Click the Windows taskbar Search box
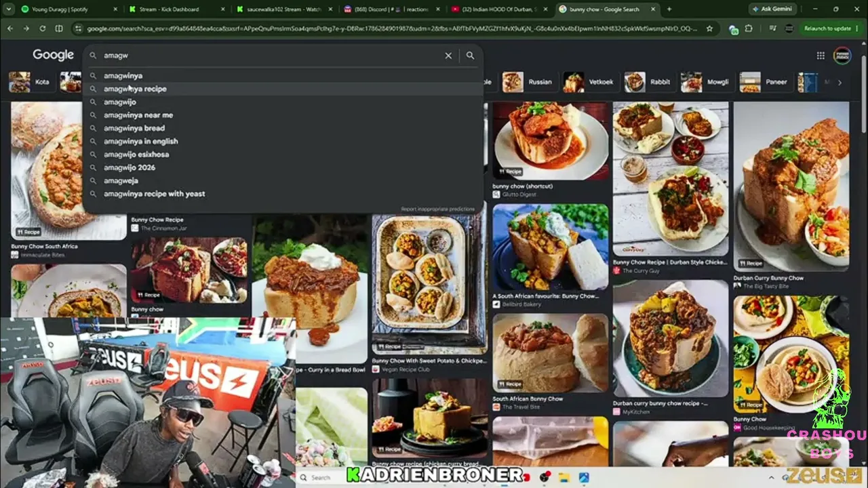 click(320, 478)
